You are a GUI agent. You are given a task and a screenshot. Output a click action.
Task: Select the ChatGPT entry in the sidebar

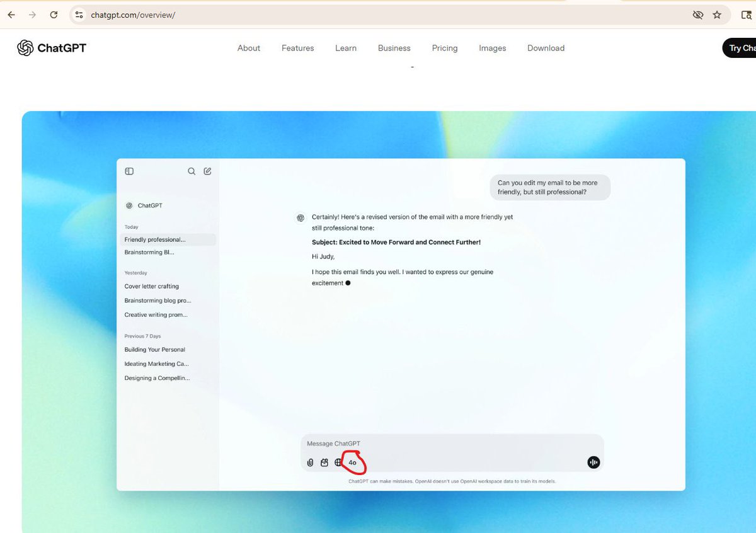pos(144,205)
